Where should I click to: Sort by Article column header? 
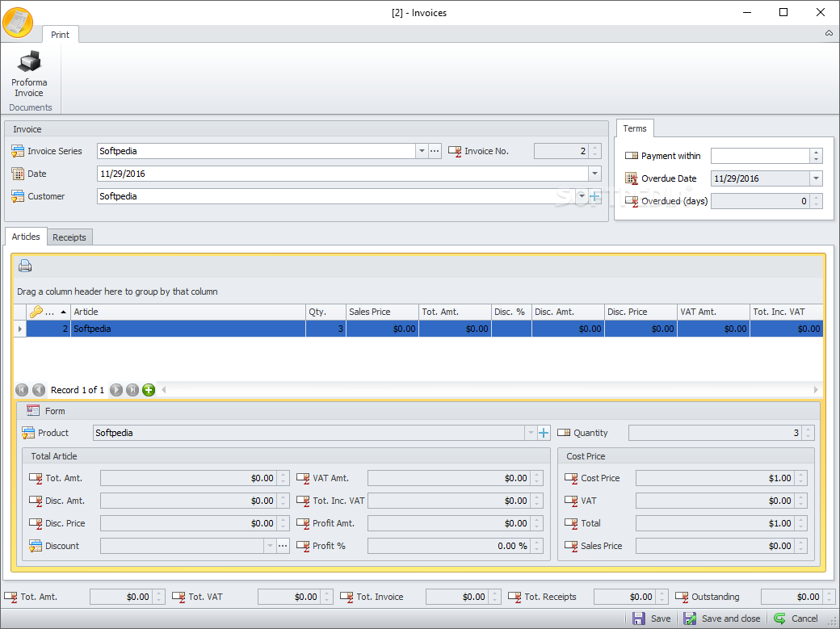[187, 312]
